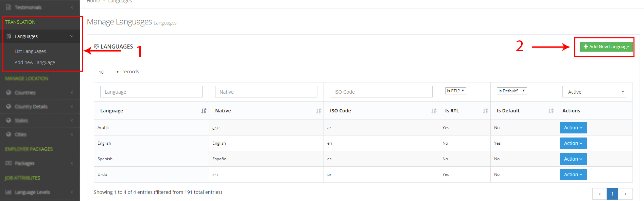Sort table by Native column icon
The height and width of the screenshot is (201, 644).
(x=318, y=111)
